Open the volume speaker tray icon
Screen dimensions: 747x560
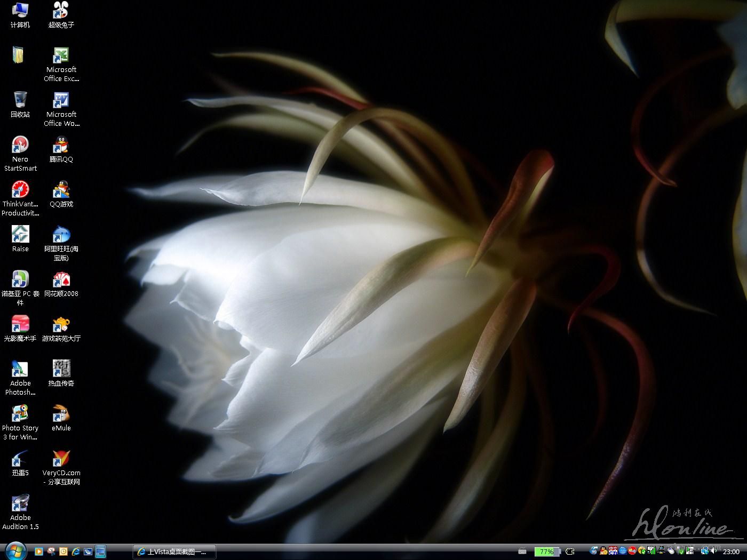713,551
